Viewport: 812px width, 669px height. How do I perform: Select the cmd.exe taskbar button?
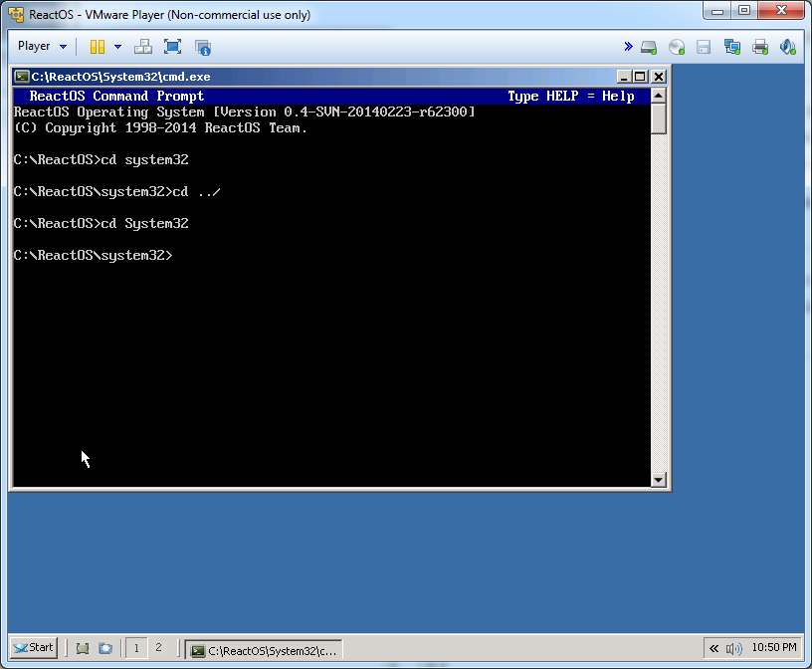264,650
